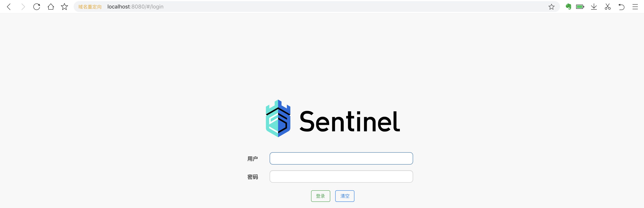Bookmark page via address bar star
This screenshot has width=644, height=208.
551,7
